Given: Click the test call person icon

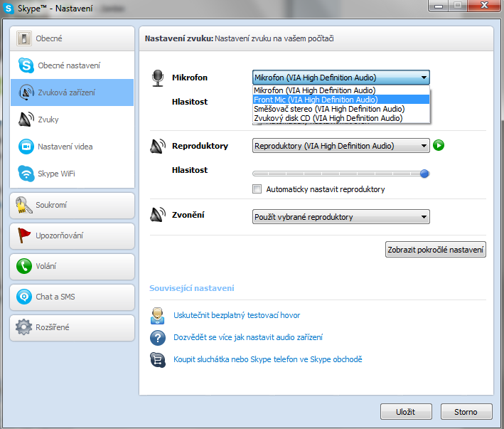Looking at the screenshot, I should (x=158, y=316).
